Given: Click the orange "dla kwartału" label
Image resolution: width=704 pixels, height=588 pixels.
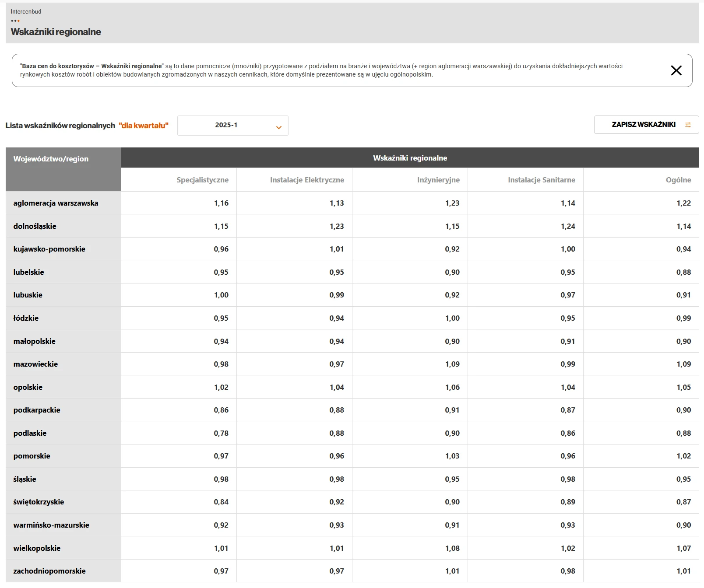Looking at the screenshot, I should point(144,126).
